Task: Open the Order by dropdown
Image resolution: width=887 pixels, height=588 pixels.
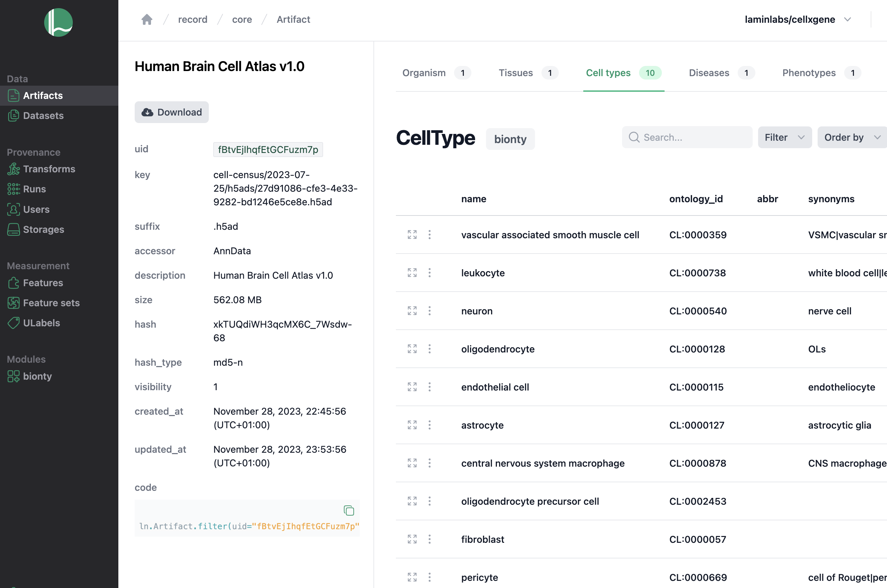Action: (x=852, y=138)
